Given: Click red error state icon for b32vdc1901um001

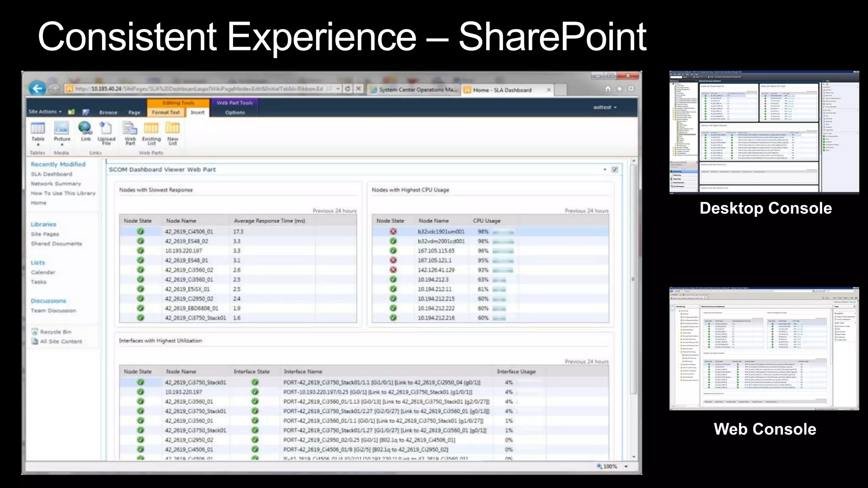Looking at the screenshot, I should pyautogui.click(x=393, y=232).
